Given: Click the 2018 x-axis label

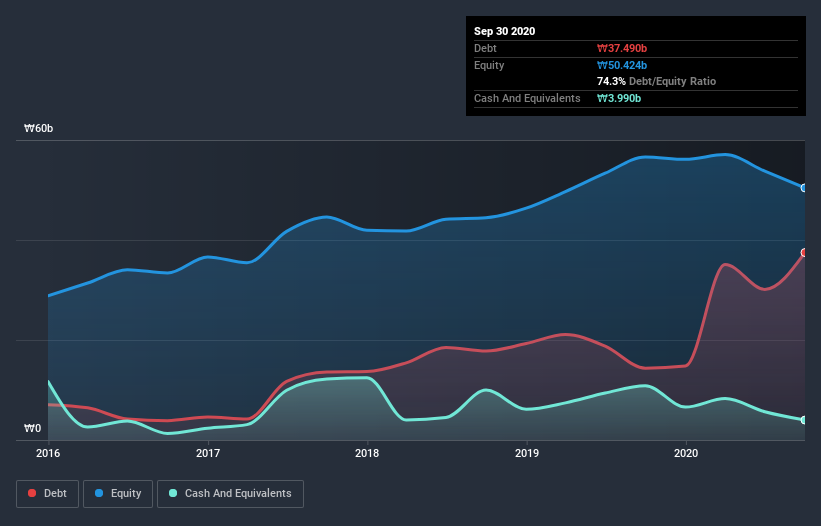Looking at the screenshot, I should tap(367, 453).
